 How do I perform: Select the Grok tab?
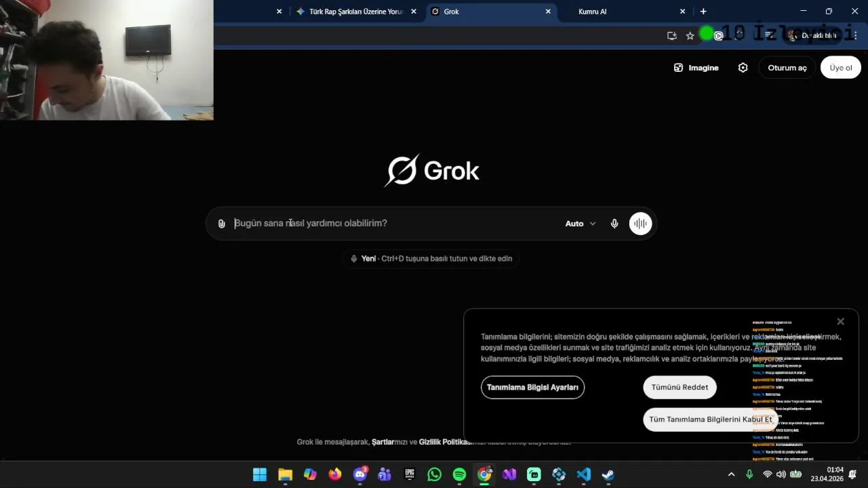[492, 12]
